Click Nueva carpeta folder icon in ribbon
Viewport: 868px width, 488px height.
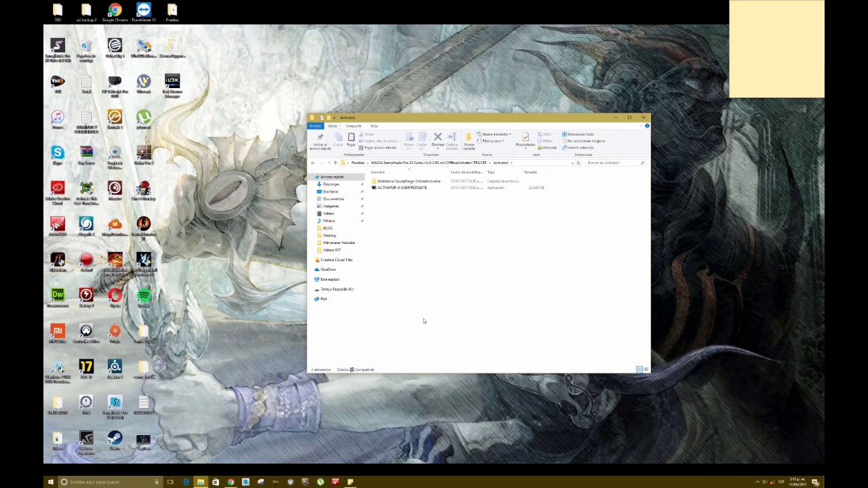point(469,137)
